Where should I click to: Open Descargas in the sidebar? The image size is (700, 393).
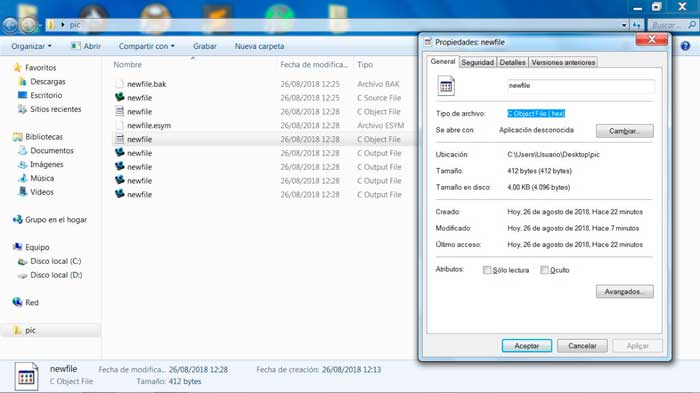click(x=48, y=81)
